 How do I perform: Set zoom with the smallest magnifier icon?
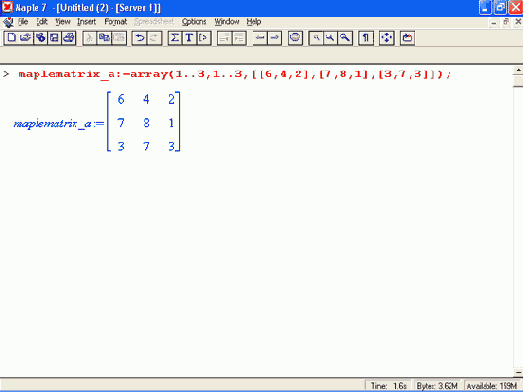[316, 38]
